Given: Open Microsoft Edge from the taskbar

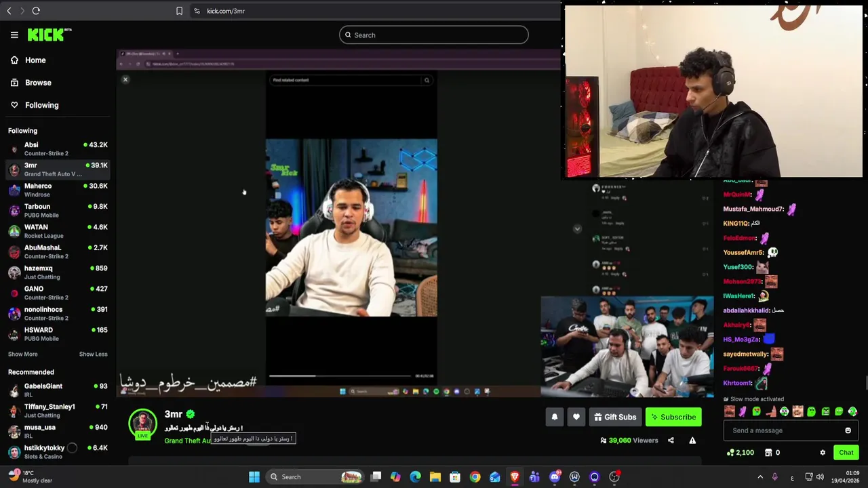Looking at the screenshot, I should [x=416, y=477].
